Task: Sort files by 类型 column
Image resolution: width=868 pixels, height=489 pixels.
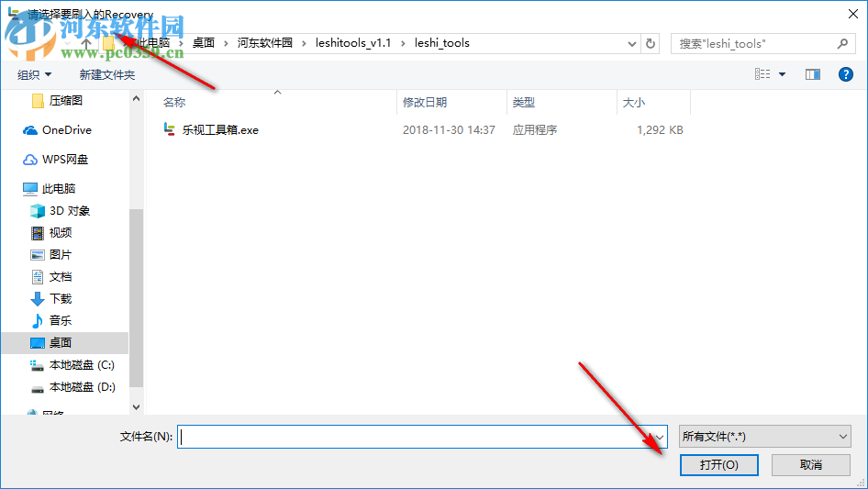Action: (x=524, y=103)
